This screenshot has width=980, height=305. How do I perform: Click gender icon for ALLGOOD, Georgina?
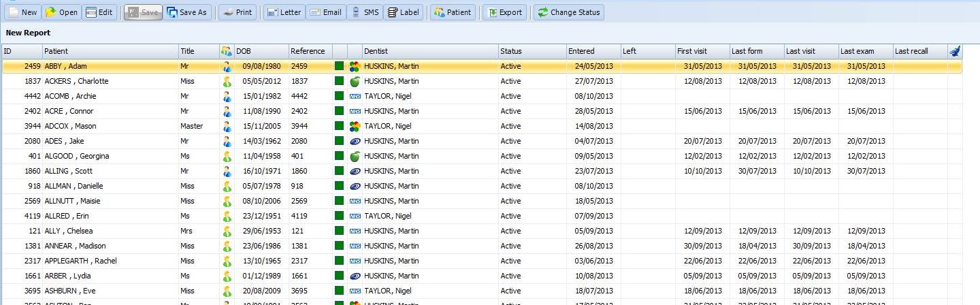[x=227, y=156]
